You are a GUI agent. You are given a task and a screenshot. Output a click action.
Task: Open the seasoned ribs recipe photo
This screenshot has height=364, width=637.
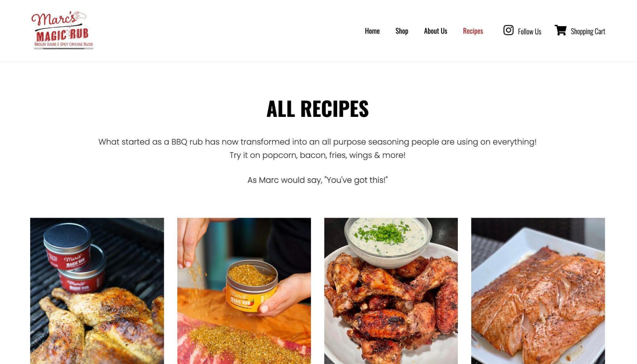tap(244, 291)
